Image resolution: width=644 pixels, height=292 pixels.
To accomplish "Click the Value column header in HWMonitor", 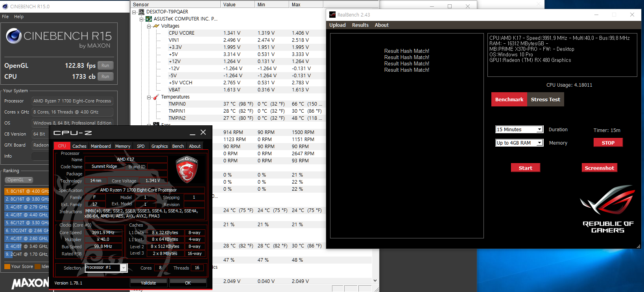I will tap(238, 4).
